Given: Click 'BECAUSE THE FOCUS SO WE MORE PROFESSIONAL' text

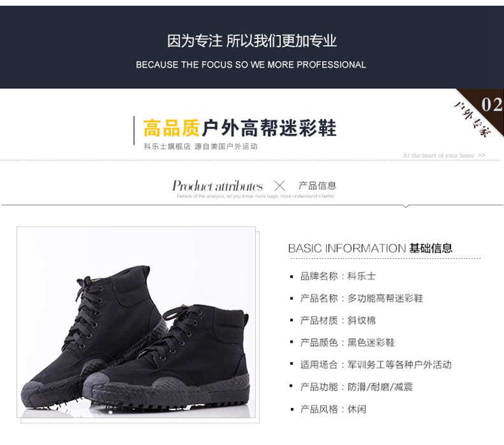Looking at the screenshot, I should tap(251, 65).
